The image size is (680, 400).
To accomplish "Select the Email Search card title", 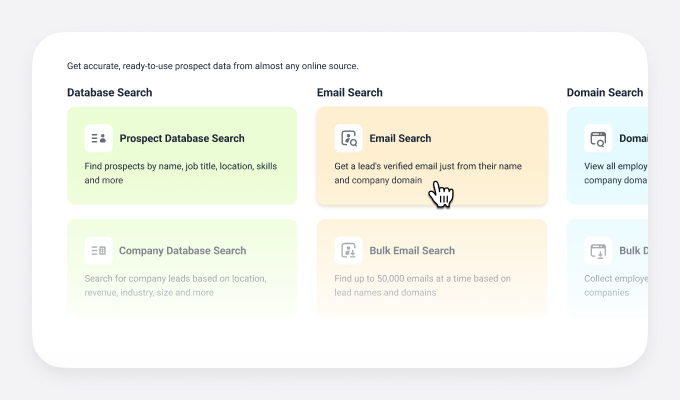I will [x=400, y=139].
